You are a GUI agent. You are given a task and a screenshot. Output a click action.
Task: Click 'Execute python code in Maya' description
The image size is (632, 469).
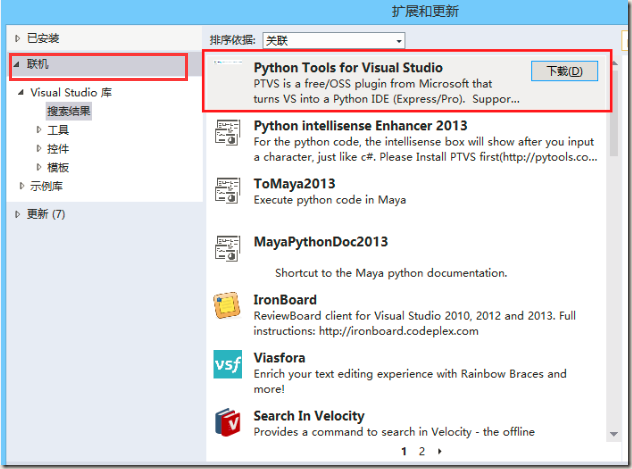click(330, 200)
